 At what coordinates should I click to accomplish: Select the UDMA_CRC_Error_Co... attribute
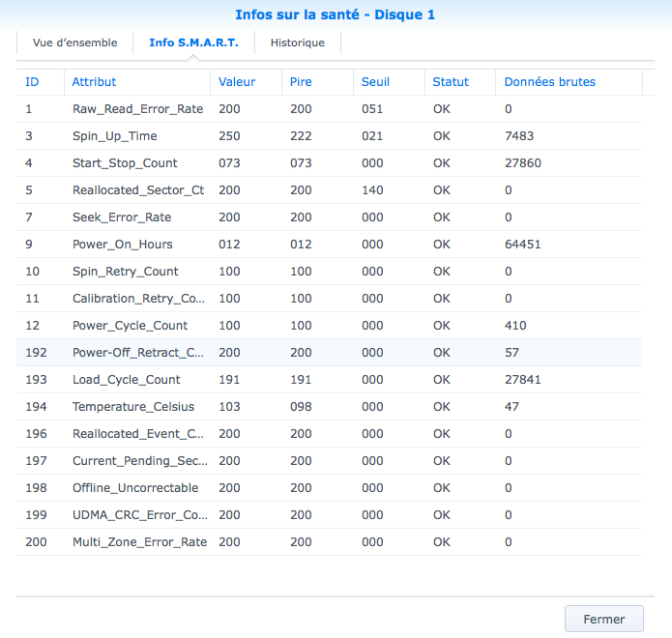tap(139, 514)
